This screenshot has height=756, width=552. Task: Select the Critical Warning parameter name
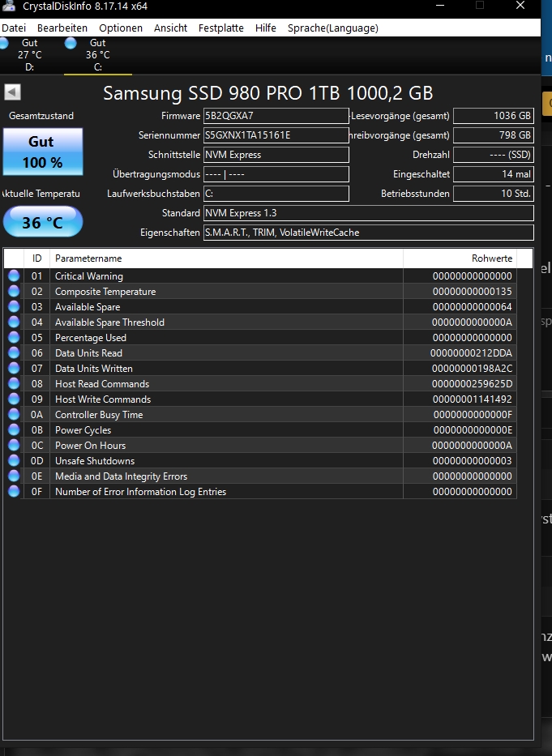[89, 276]
